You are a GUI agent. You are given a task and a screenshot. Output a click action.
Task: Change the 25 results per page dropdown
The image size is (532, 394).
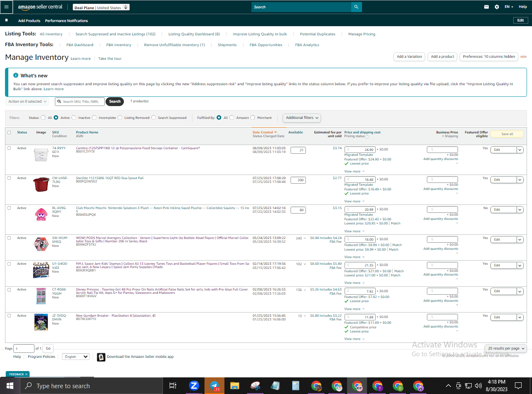point(505,348)
